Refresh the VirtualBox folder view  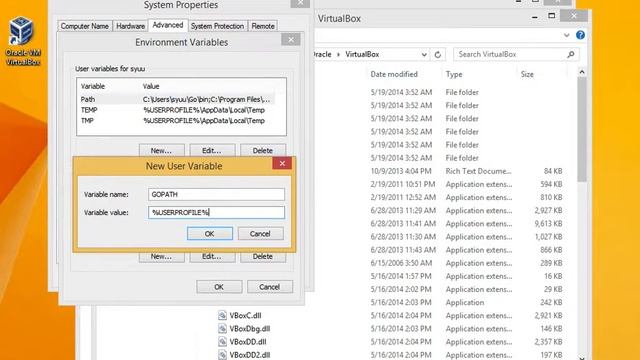tap(438, 54)
